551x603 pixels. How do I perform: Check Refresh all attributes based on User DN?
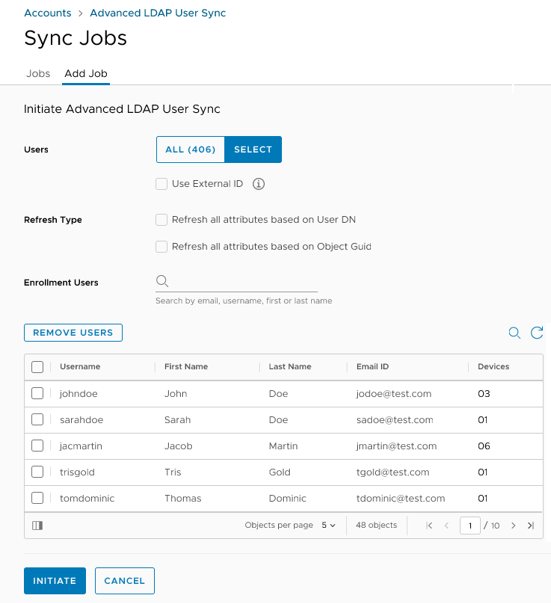(161, 220)
